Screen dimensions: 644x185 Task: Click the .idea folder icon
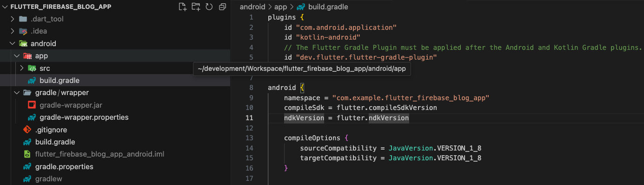click(x=23, y=31)
